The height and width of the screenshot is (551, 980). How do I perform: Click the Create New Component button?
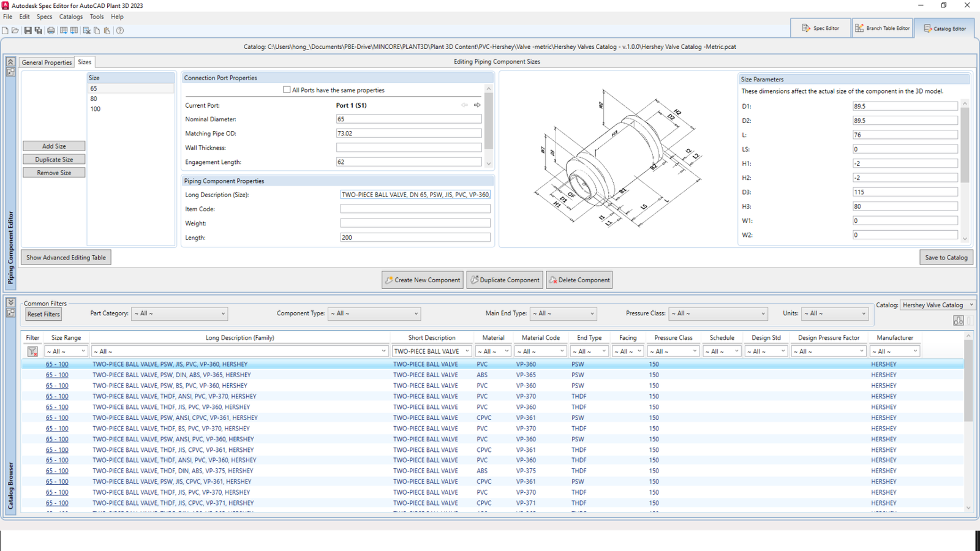(x=423, y=280)
